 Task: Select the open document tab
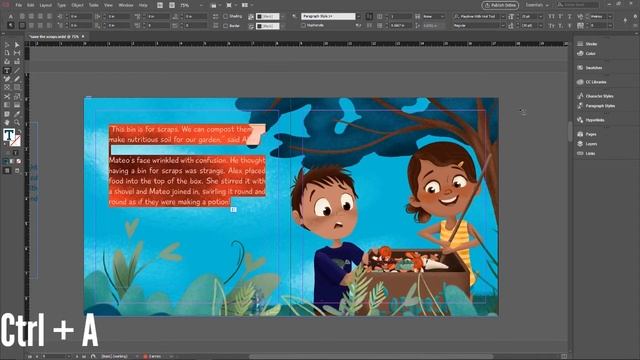pyautogui.click(x=55, y=36)
